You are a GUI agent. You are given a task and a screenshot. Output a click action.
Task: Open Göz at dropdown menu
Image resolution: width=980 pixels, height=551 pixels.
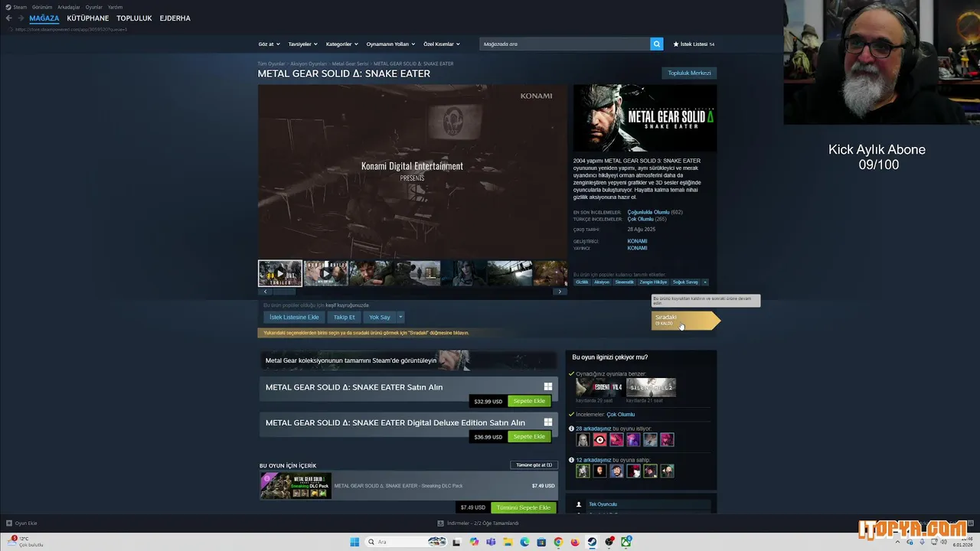[269, 44]
